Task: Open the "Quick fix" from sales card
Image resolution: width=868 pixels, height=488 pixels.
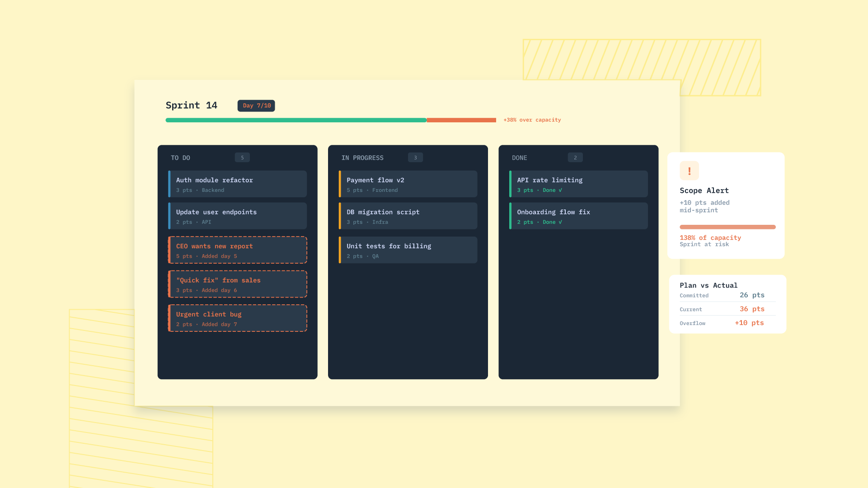Action: coord(238,284)
